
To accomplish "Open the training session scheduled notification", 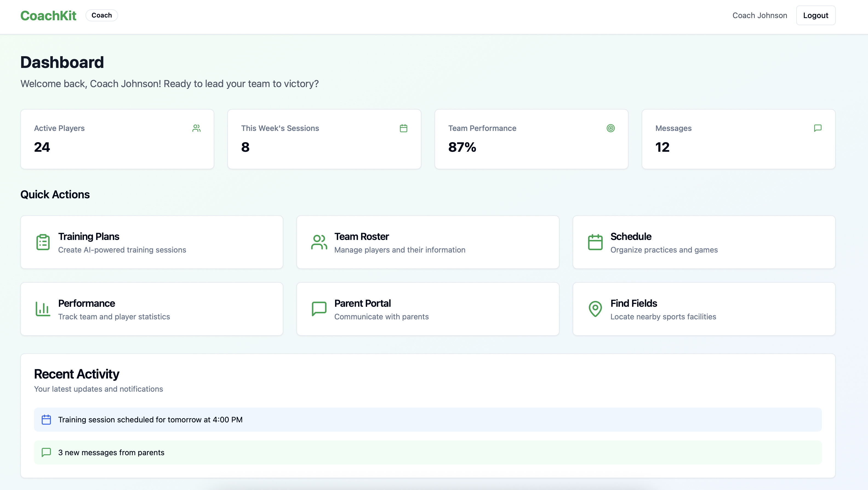I will tap(150, 420).
